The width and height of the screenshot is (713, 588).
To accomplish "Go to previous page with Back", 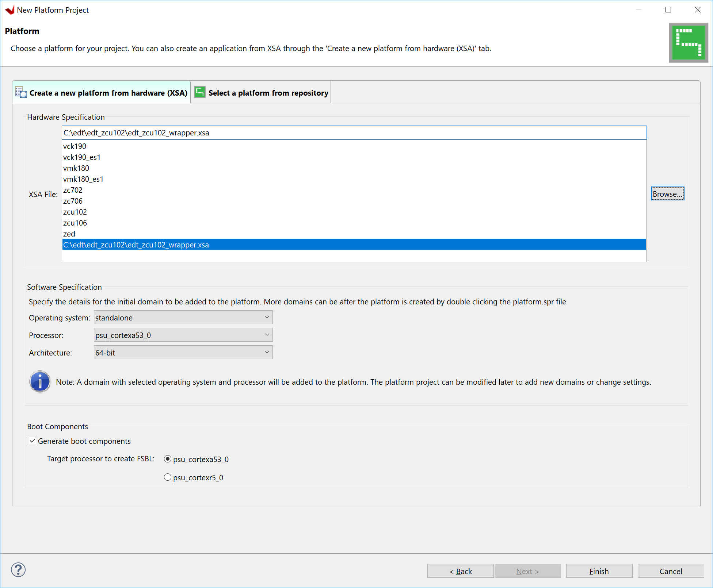I will 460,571.
